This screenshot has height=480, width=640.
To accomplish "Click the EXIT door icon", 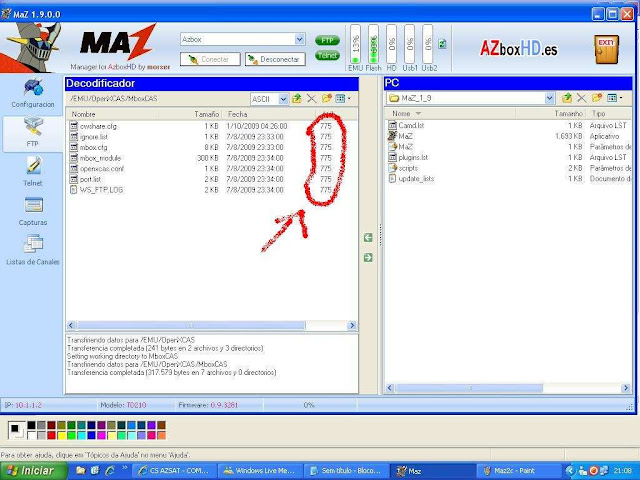I will click(607, 49).
